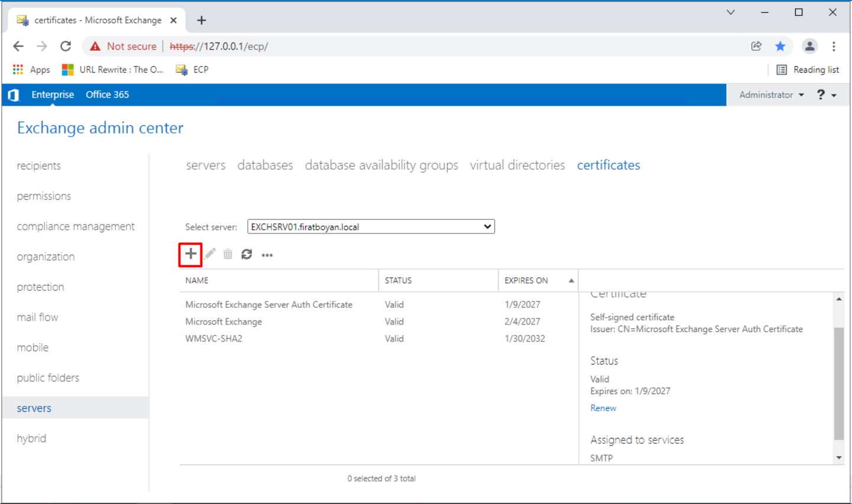Screen dimensions: 852x504
Task: Switch to Enterprise tab
Action: (53, 95)
